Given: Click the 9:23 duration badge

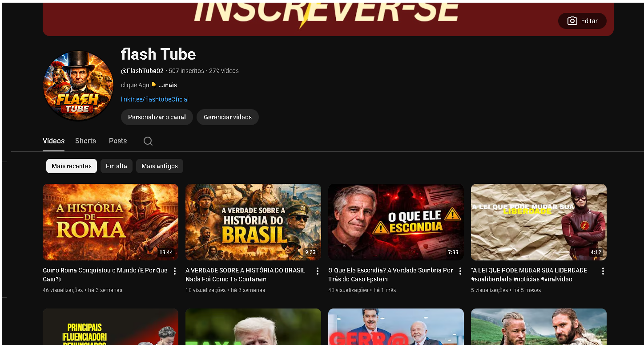Looking at the screenshot, I should coord(310,252).
